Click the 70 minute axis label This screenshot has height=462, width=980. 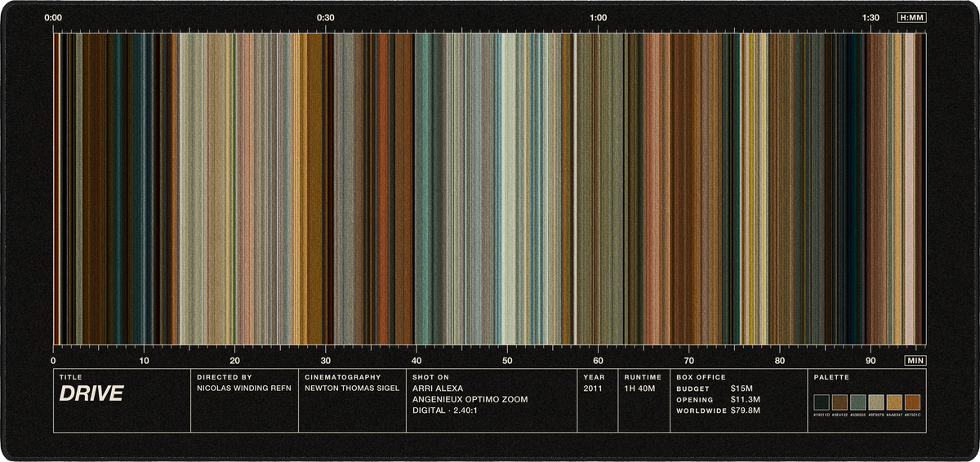click(688, 361)
